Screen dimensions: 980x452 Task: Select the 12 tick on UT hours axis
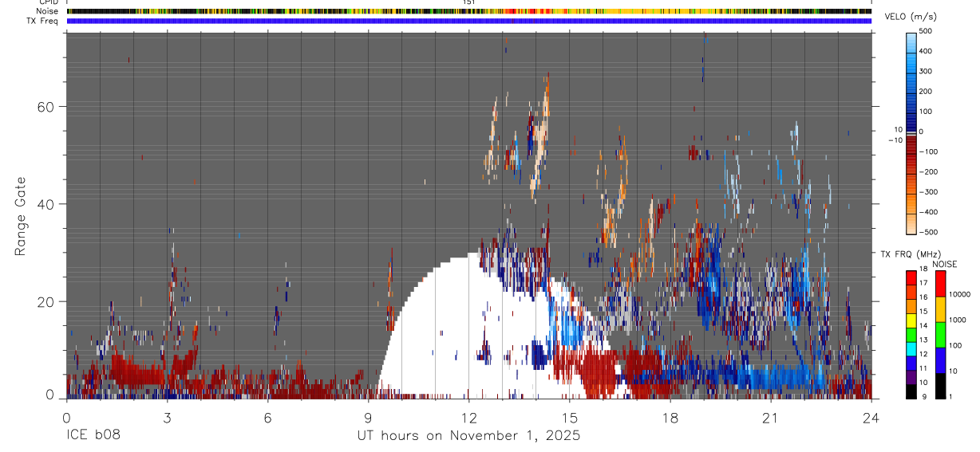[468, 417]
